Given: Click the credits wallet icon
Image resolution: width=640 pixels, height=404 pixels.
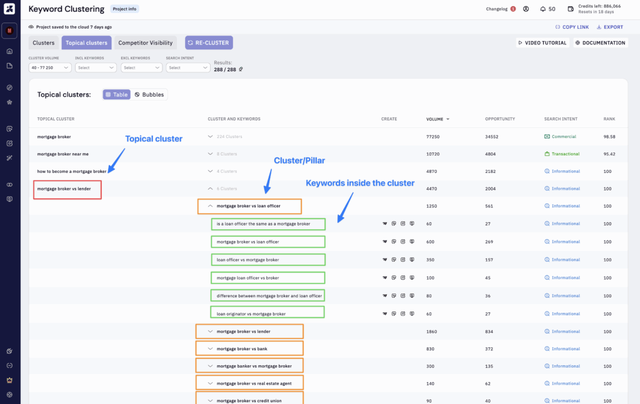Looking at the screenshot, I should point(570,9).
